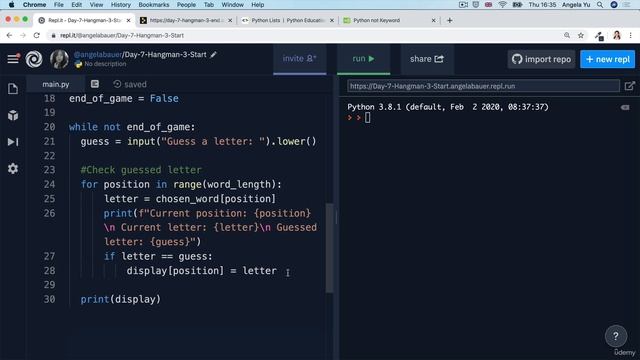Click the word end_of_game on line 18
This screenshot has height=360, width=640.
101,98
